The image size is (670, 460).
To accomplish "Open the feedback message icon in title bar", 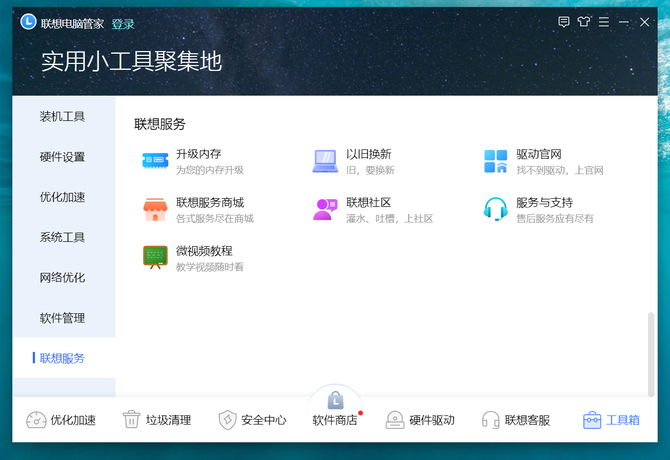I will tap(565, 23).
